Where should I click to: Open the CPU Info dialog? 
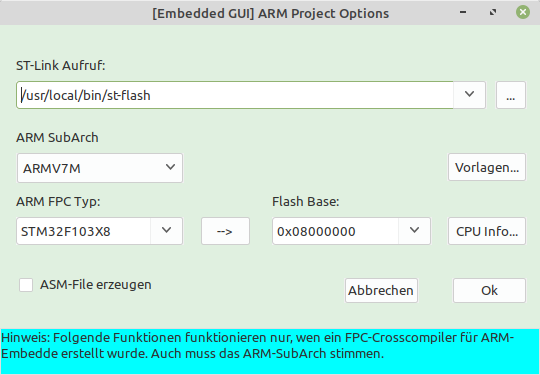487,231
